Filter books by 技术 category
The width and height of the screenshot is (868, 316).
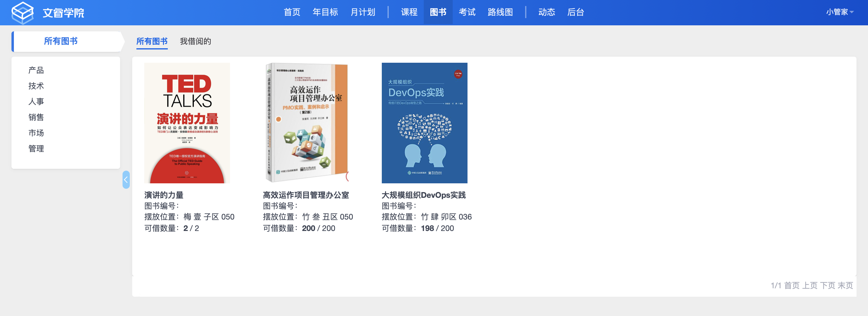[36, 86]
